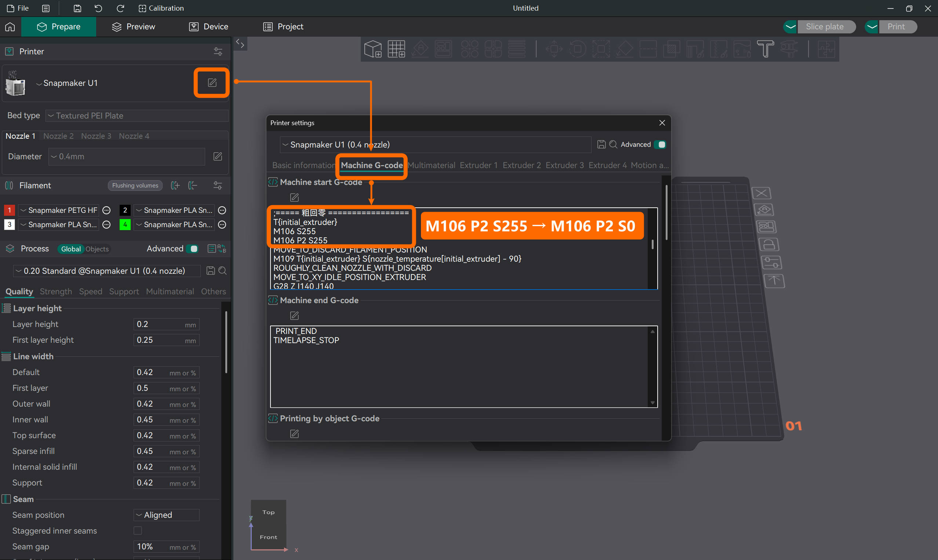This screenshot has height=560, width=938.
Task: Click the edit icon under Machine start G-code
Action: pyautogui.click(x=294, y=197)
